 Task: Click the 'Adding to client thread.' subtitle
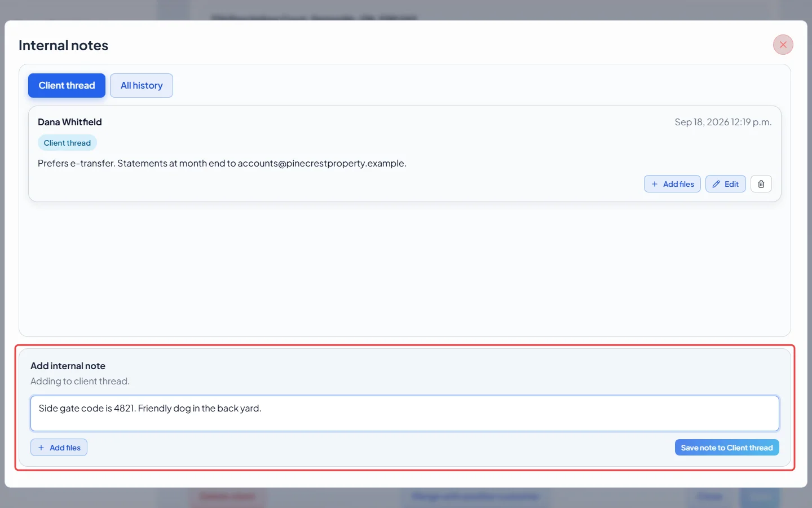click(80, 381)
